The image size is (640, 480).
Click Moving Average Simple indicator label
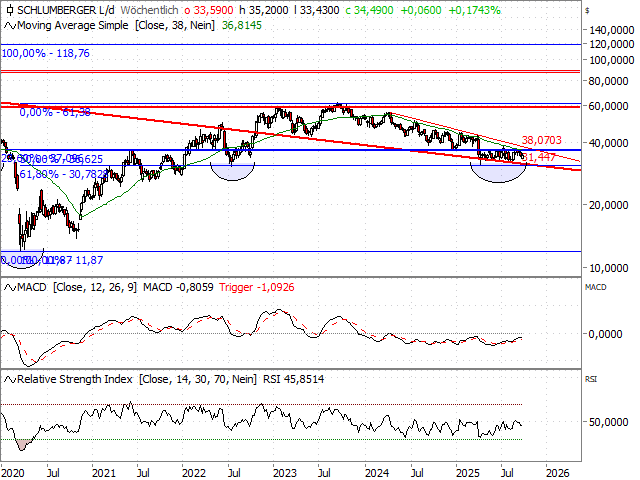click(x=116, y=25)
